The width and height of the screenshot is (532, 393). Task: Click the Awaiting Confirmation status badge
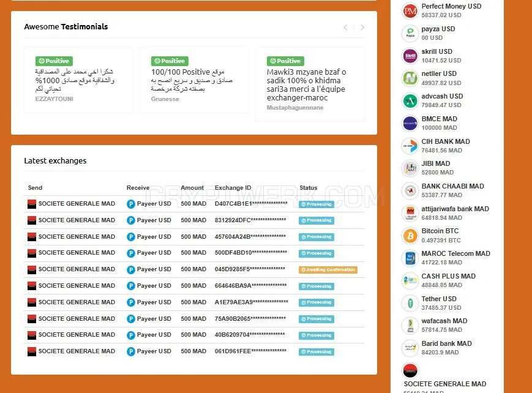pyautogui.click(x=328, y=270)
